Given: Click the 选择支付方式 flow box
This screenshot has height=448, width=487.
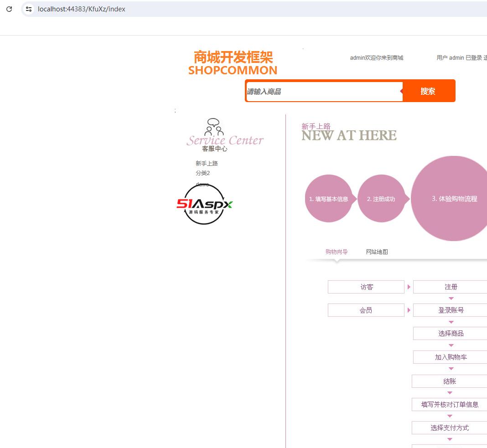Looking at the screenshot, I should 450,428.
